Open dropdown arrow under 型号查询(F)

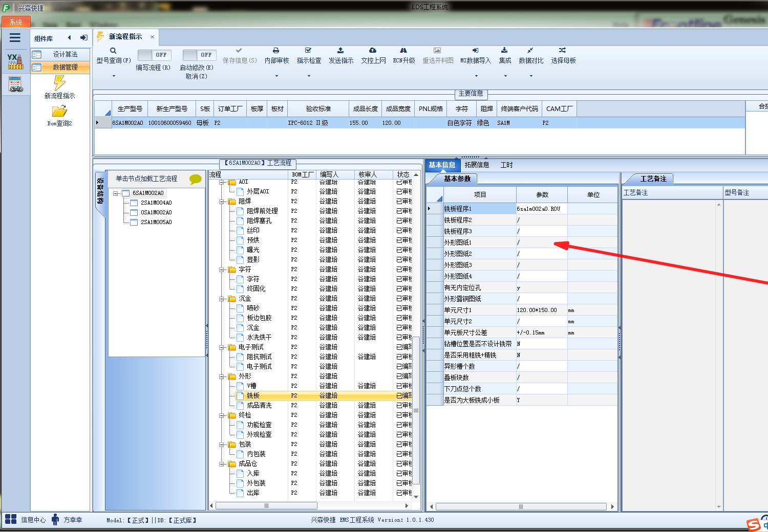pos(114,76)
